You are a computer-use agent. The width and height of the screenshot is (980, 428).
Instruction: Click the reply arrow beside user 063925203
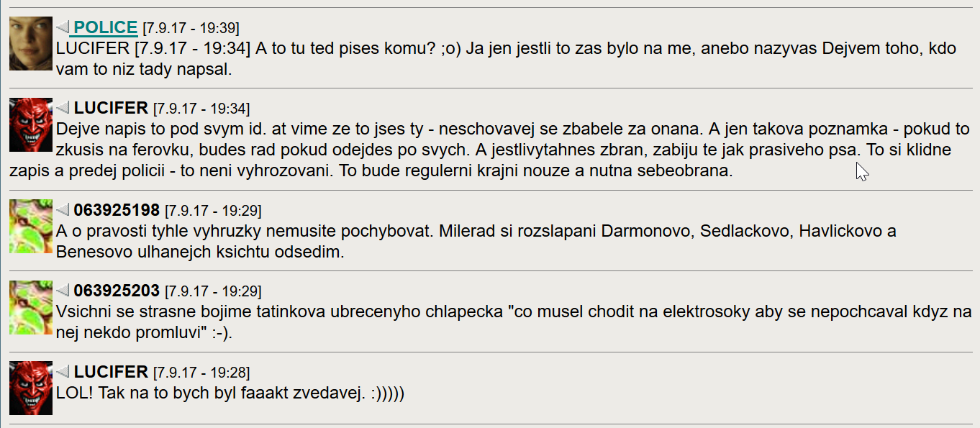point(63,291)
